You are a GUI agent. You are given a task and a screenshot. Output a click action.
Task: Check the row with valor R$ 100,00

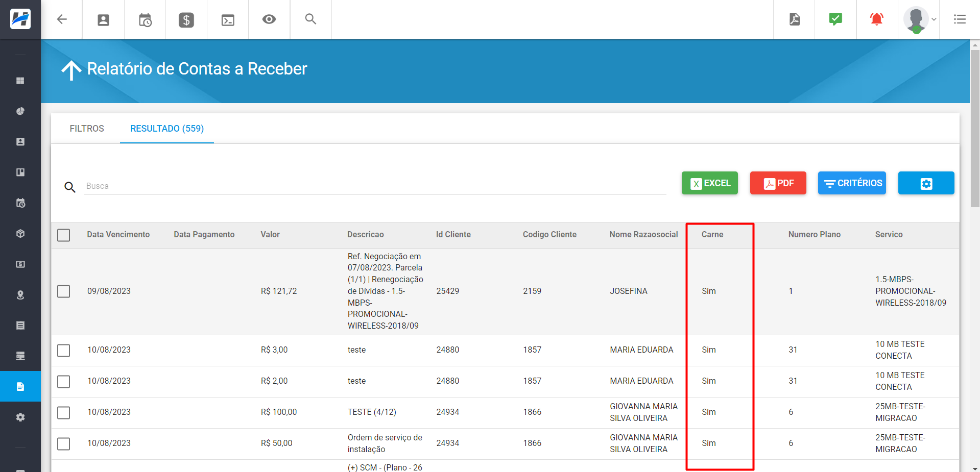64,413
